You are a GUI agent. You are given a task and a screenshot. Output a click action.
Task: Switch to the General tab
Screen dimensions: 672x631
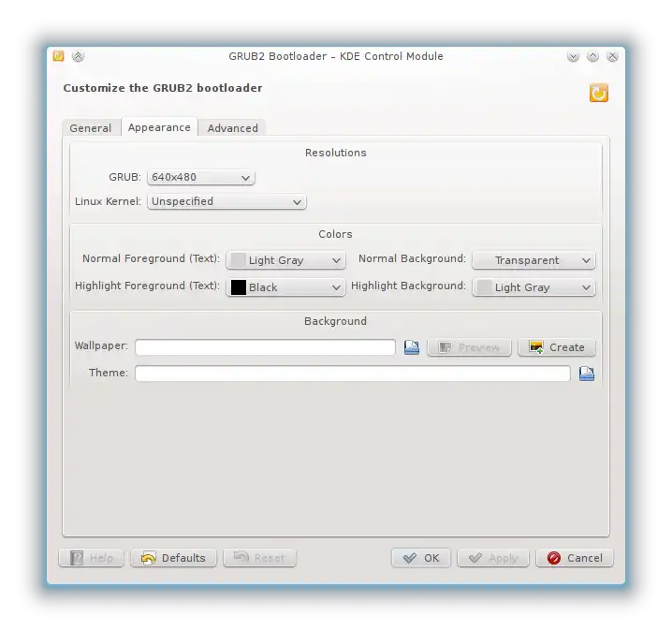91,128
